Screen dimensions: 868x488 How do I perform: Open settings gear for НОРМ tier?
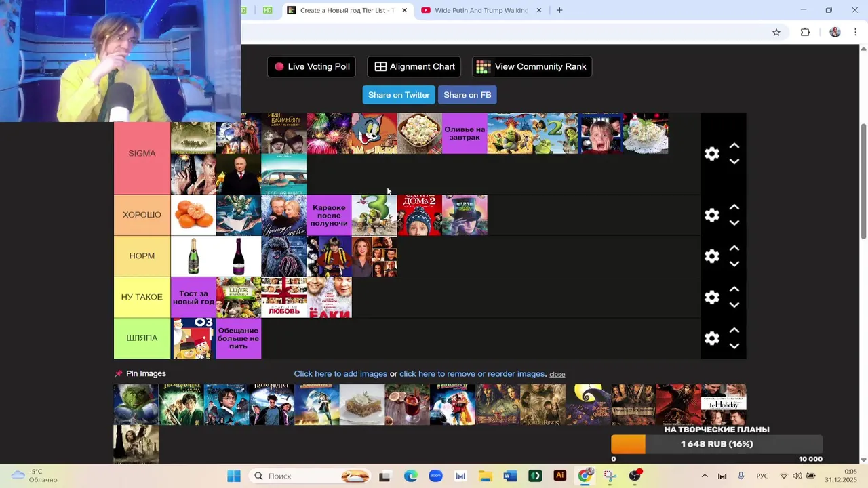(x=711, y=256)
